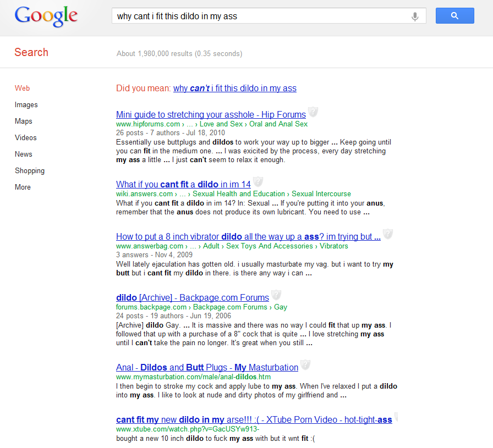Open the XTube video result title

[x=254, y=420]
